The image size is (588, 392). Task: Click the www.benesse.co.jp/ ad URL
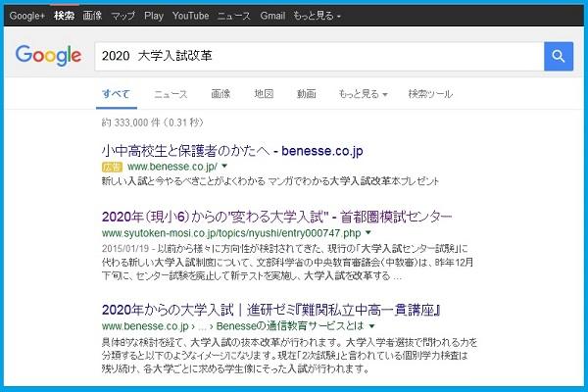[172, 167]
